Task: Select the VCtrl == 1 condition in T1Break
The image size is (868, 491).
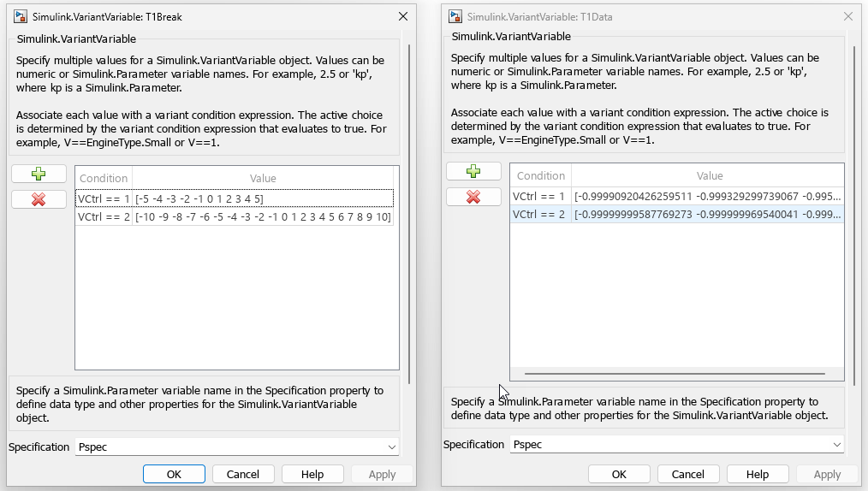Action: click(104, 198)
